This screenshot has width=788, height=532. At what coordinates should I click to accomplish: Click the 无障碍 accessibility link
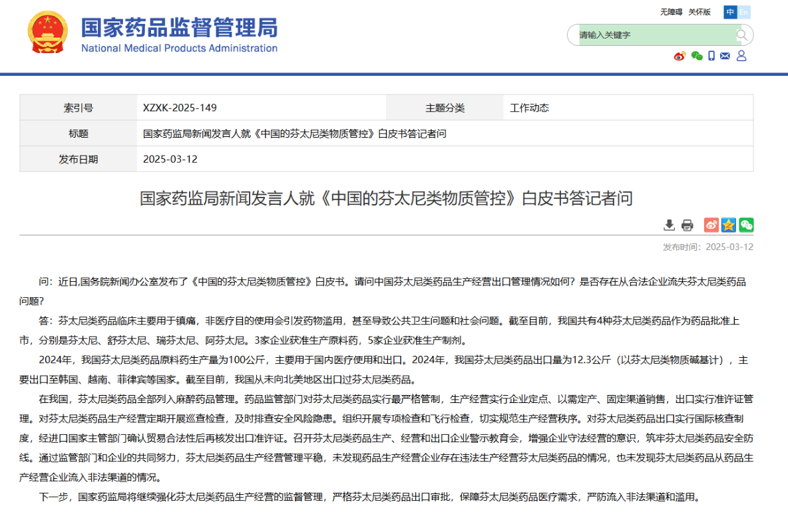[671, 12]
